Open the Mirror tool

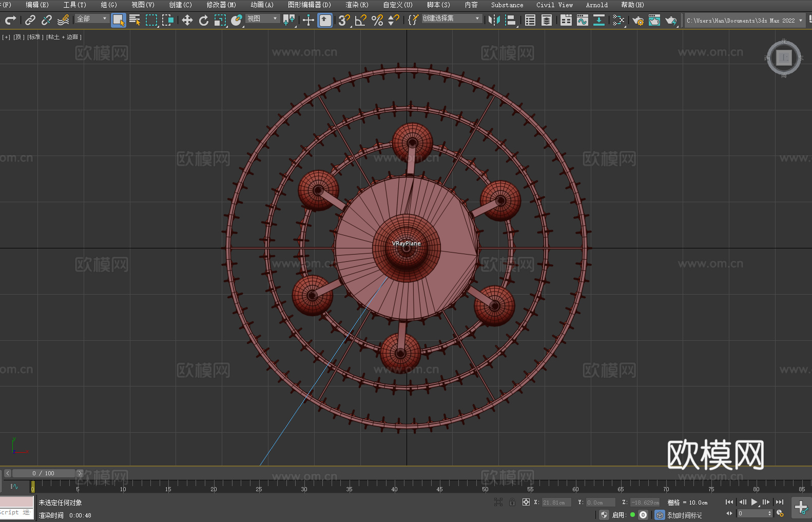(x=494, y=20)
